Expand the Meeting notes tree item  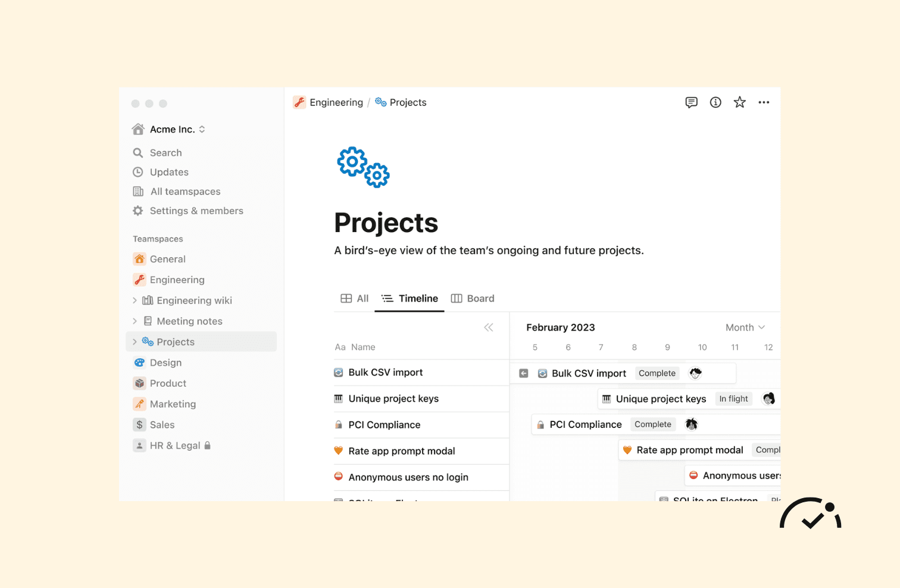coord(135,321)
